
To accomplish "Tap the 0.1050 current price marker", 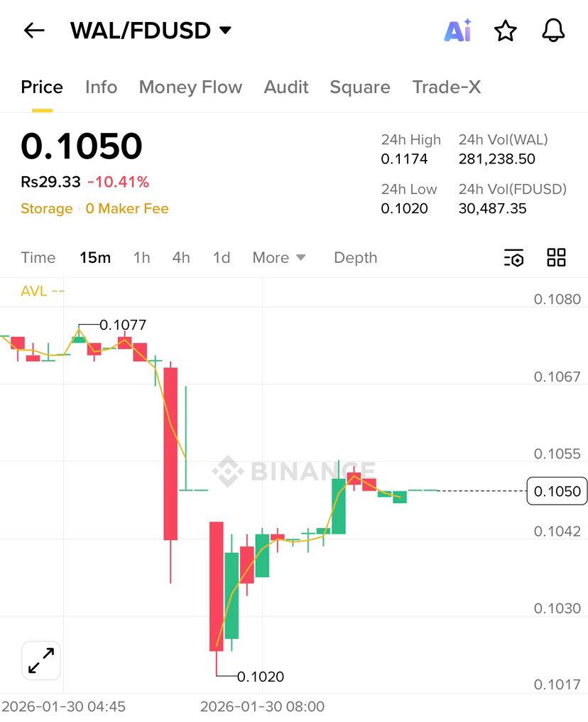I will pyautogui.click(x=557, y=491).
